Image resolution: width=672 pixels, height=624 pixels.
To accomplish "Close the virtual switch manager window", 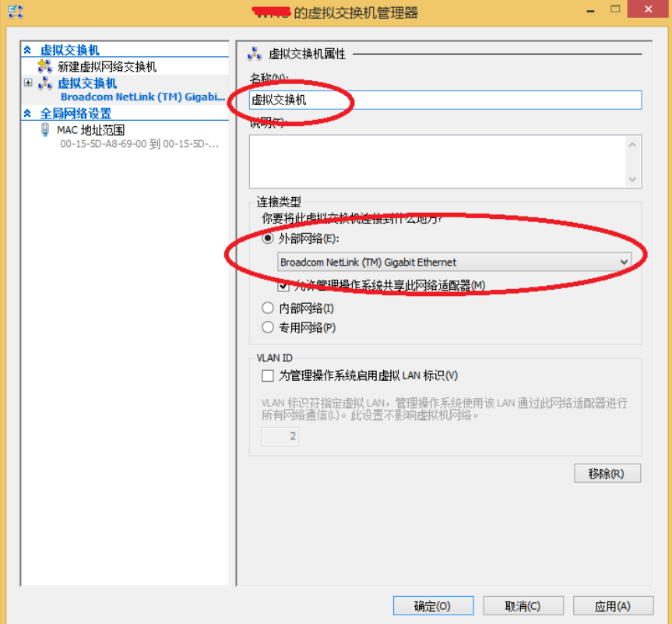I will coord(649,9).
